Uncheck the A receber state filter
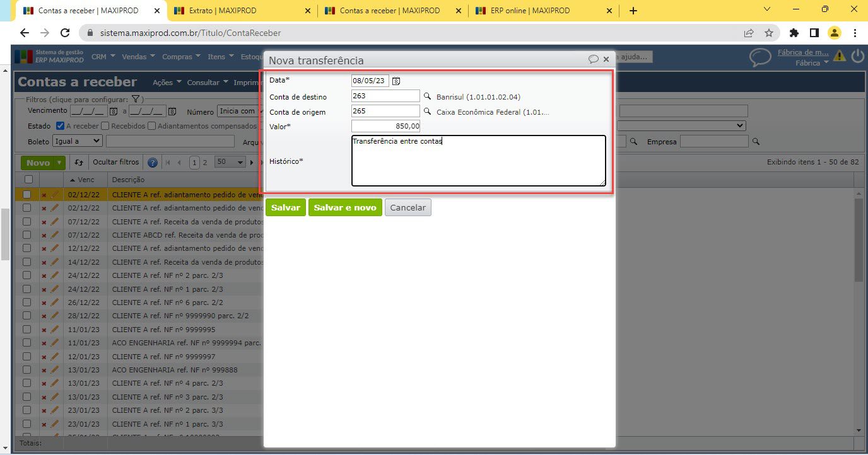This screenshot has width=868, height=455. pyautogui.click(x=61, y=126)
